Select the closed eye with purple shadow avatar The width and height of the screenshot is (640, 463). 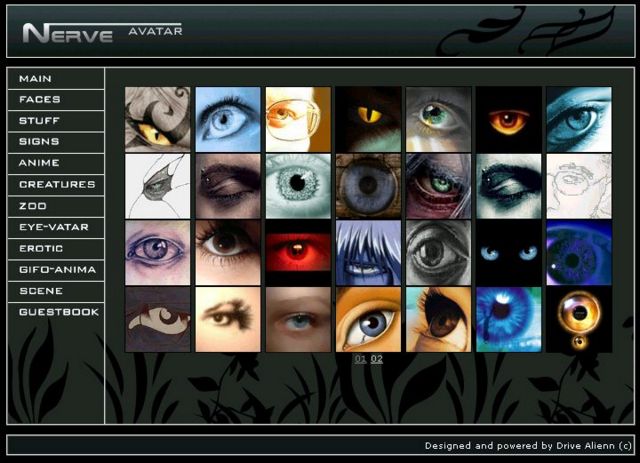228,186
